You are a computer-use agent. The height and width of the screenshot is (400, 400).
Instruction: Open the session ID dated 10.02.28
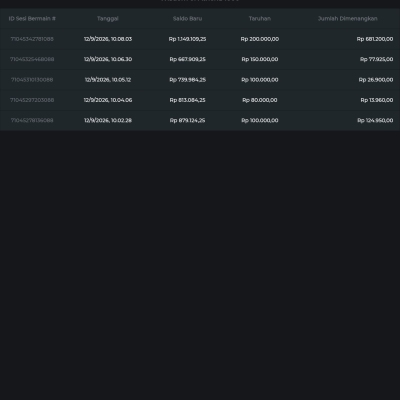tap(32, 120)
